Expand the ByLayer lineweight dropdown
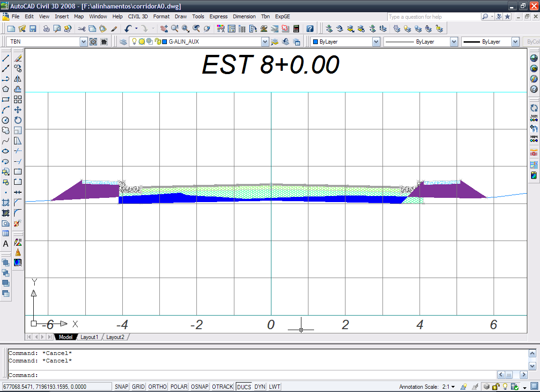The height and width of the screenshot is (392, 540). point(515,42)
